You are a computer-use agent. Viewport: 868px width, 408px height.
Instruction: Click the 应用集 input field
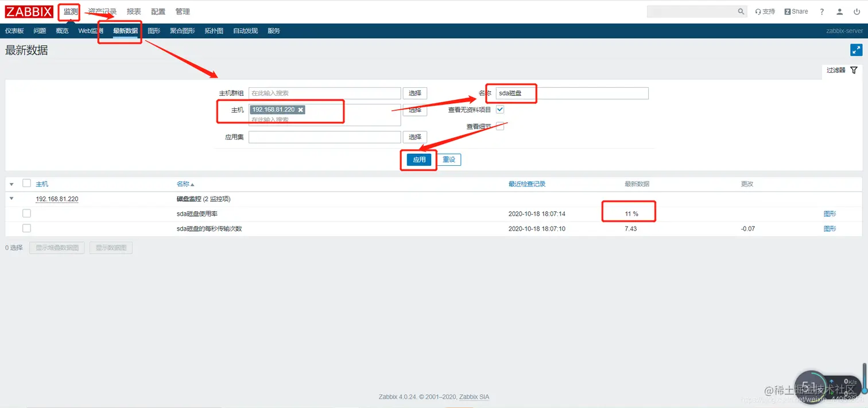coord(324,137)
